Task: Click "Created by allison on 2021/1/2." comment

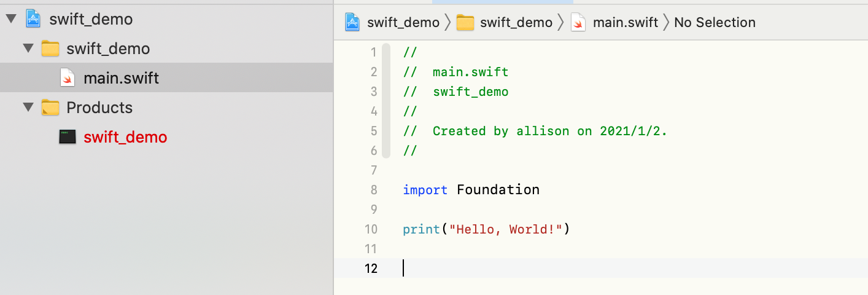Action: (549, 131)
